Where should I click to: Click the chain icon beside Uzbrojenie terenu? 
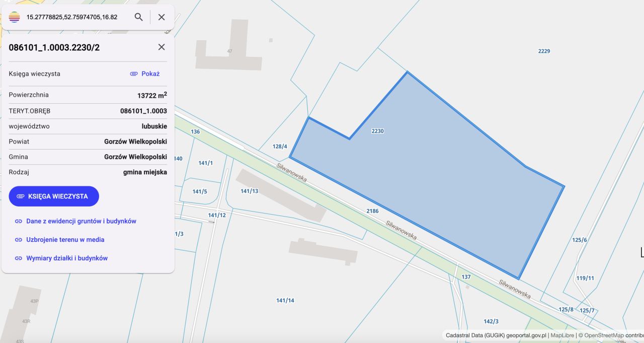18,240
